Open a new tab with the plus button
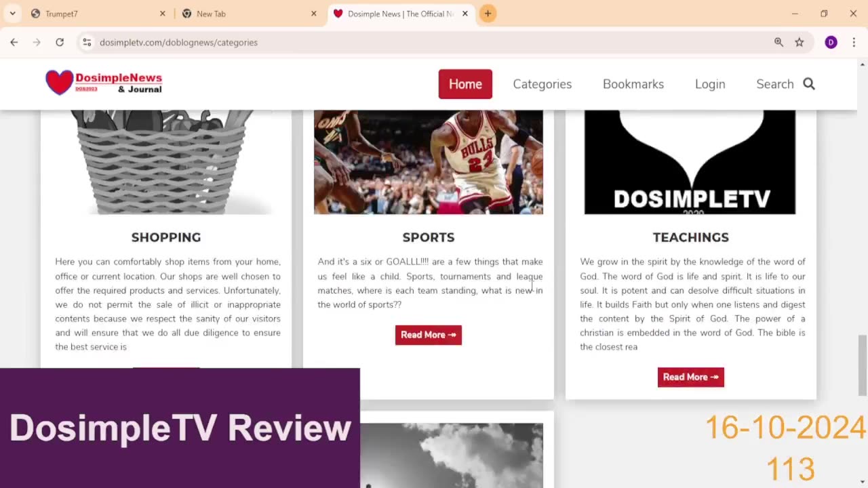This screenshot has height=488, width=868. (x=488, y=14)
